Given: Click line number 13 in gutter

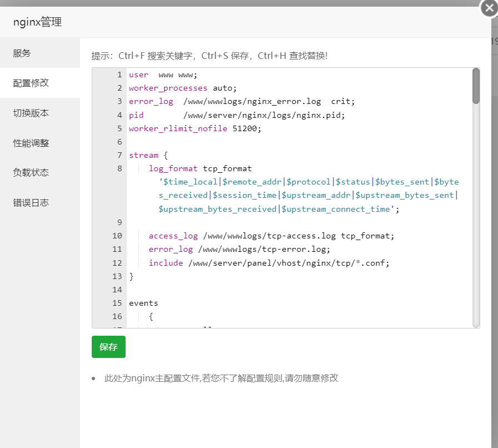Looking at the screenshot, I should click(117, 276).
